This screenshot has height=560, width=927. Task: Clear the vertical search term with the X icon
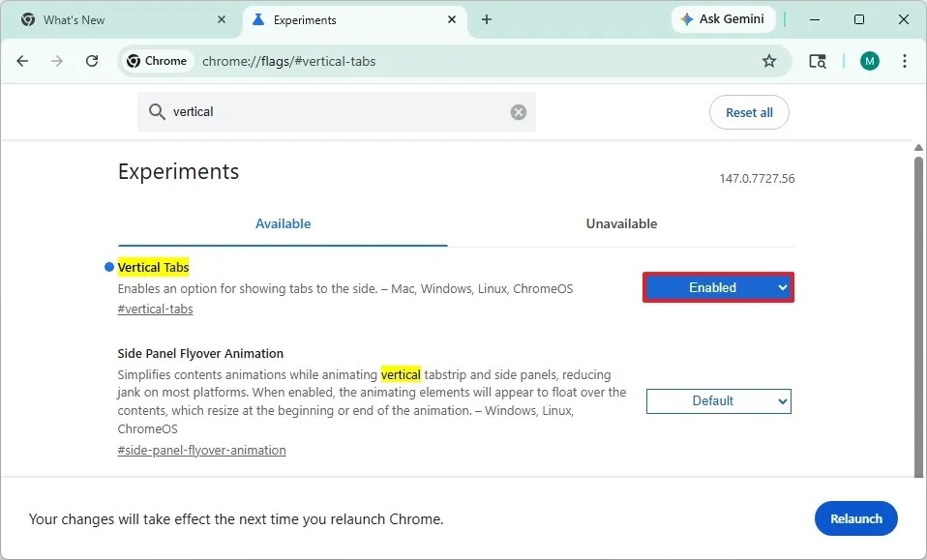coord(519,111)
